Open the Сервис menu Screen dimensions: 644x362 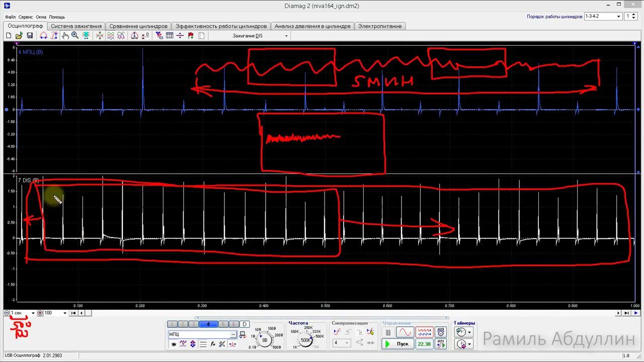(x=26, y=17)
